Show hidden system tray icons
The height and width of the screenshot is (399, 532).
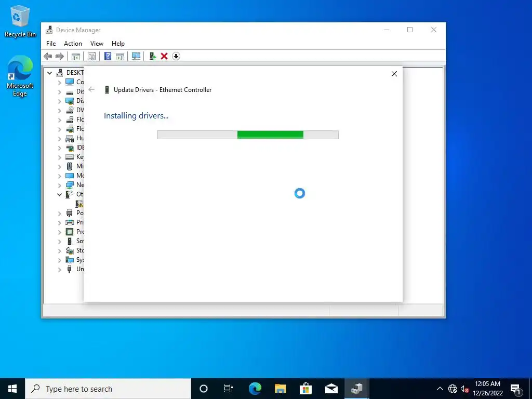[x=440, y=389]
